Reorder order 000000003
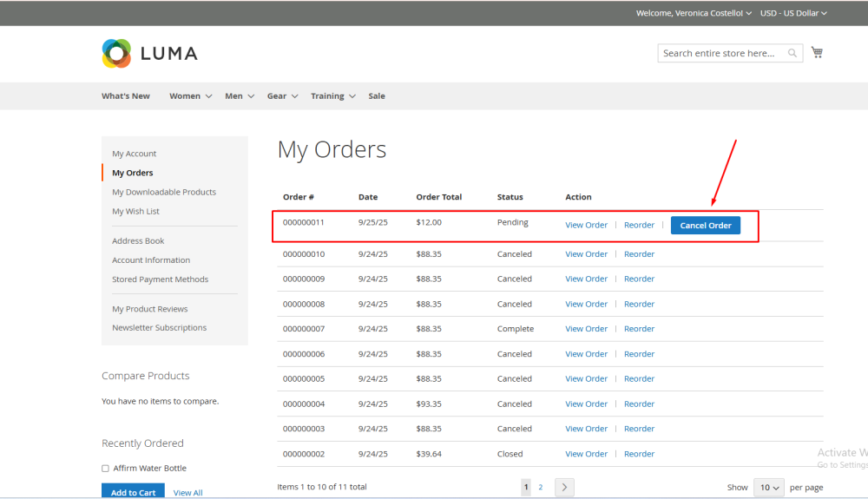The width and height of the screenshot is (868, 499). click(x=639, y=429)
